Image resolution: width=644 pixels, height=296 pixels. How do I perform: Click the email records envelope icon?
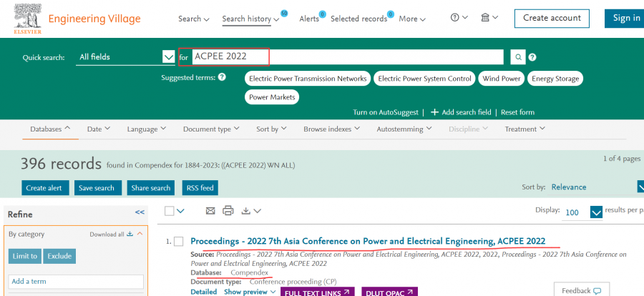(210, 211)
